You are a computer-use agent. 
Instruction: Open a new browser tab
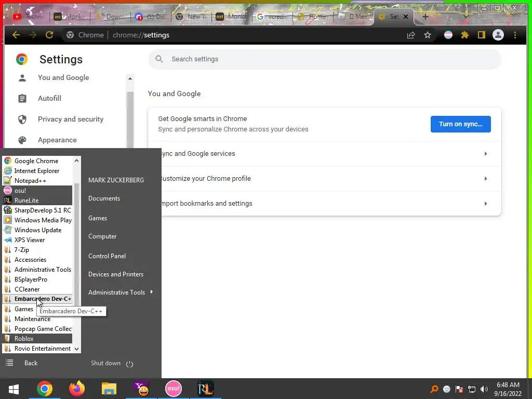pos(425,16)
